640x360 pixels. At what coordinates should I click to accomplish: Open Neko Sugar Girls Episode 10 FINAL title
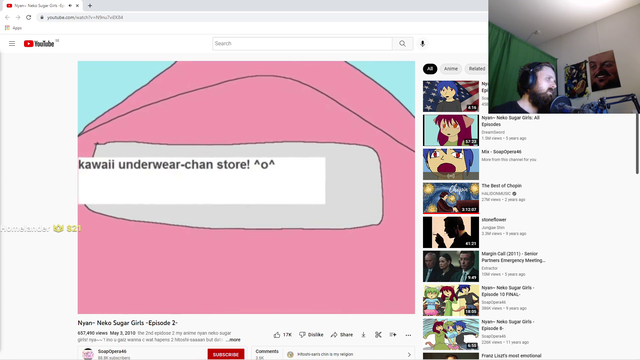508,291
